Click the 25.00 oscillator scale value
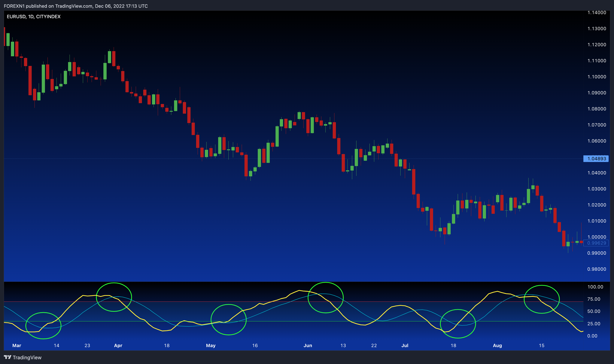This screenshot has height=364, width=614. pos(594,324)
